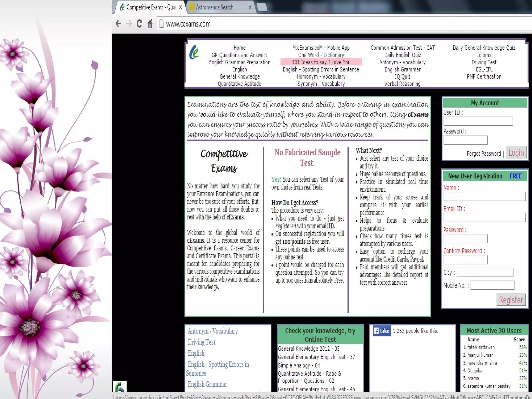This screenshot has height=399, width=532.
Task: Open General Elementary English Test - 37
Action: tap(316, 357)
